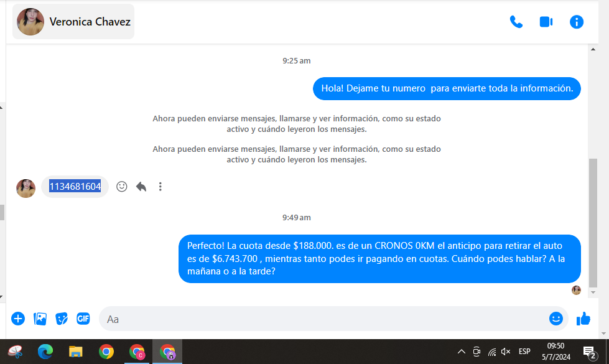
Task: Click the 9:25 am timestamp
Action: pyautogui.click(x=296, y=60)
